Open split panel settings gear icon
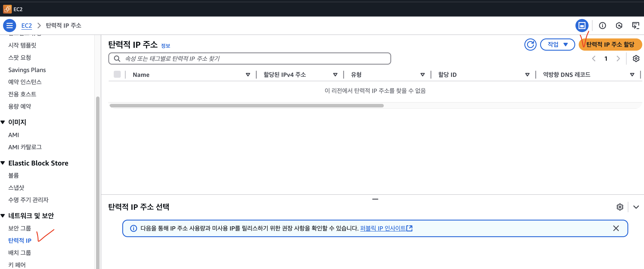This screenshot has height=269, width=644. coord(620,207)
